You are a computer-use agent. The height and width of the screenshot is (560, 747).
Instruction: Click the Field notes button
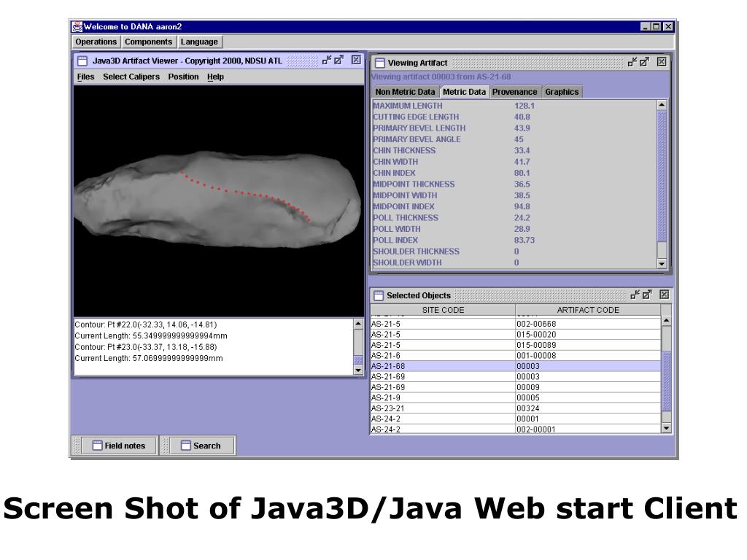click(119, 446)
